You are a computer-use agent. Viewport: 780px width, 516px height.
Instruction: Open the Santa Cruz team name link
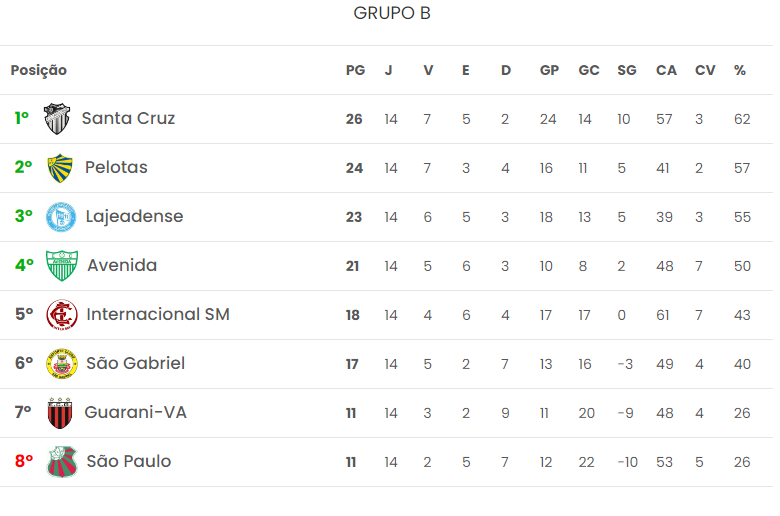click(128, 119)
